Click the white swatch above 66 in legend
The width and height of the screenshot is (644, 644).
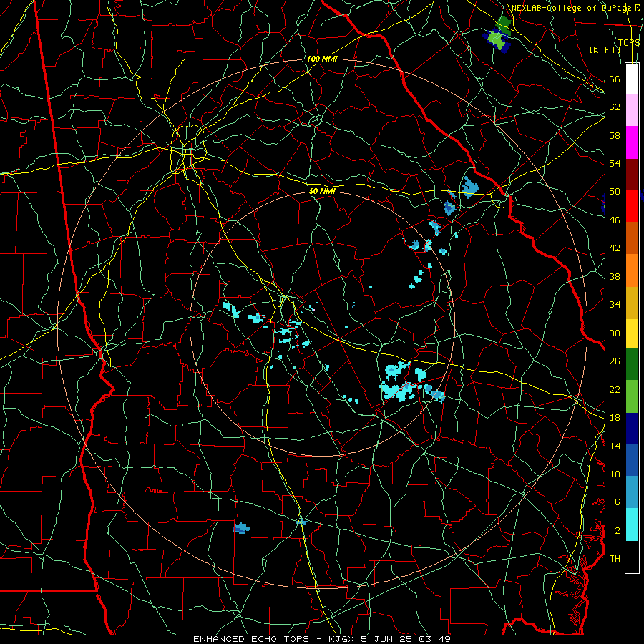click(632, 79)
